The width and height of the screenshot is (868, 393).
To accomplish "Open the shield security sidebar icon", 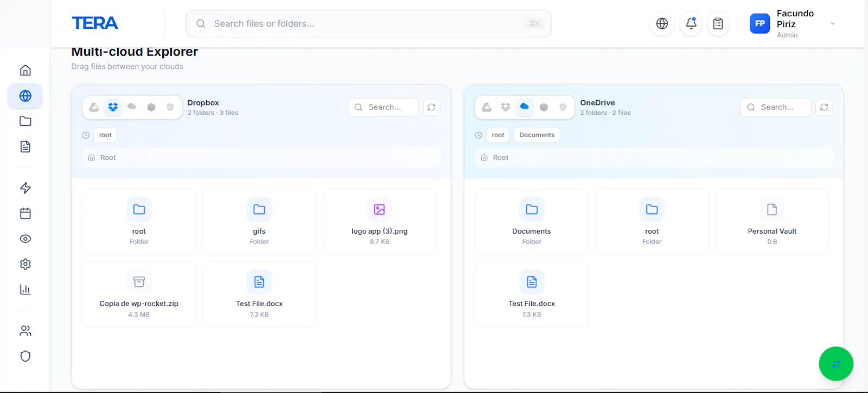I will pyautogui.click(x=25, y=356).
